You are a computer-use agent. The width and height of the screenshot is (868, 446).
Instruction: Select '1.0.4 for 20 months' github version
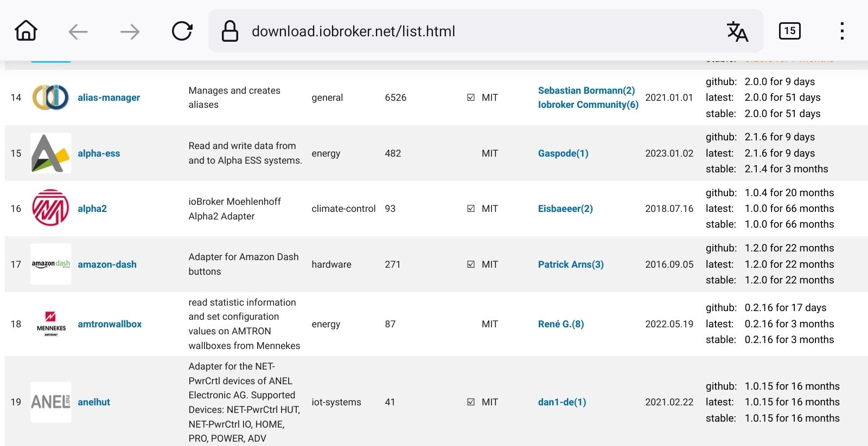789,193
